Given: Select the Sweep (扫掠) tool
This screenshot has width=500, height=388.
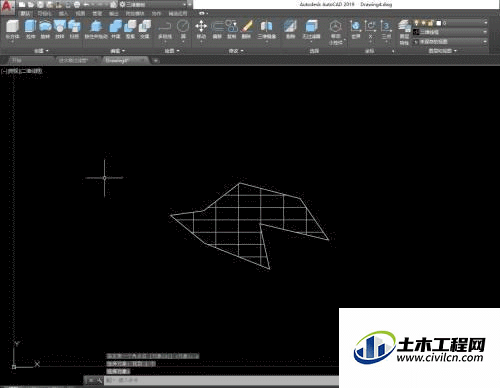Looking at the screenshot, I should [x=74, y=29].
